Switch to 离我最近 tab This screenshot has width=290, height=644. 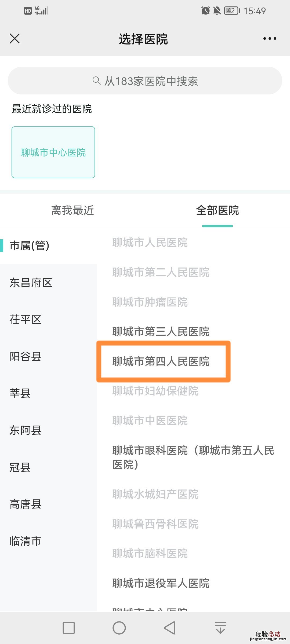pos(73,210)
